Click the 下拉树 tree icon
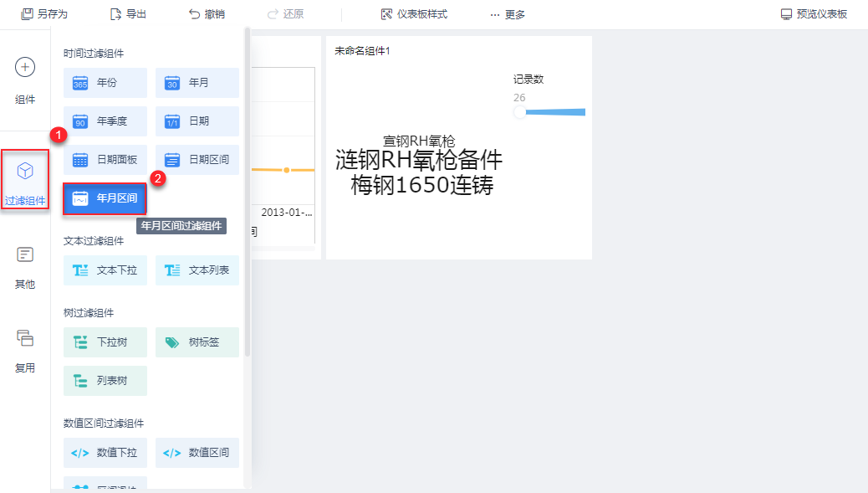The width and height of the screenshot is (868, 493). tap(80, 342)
